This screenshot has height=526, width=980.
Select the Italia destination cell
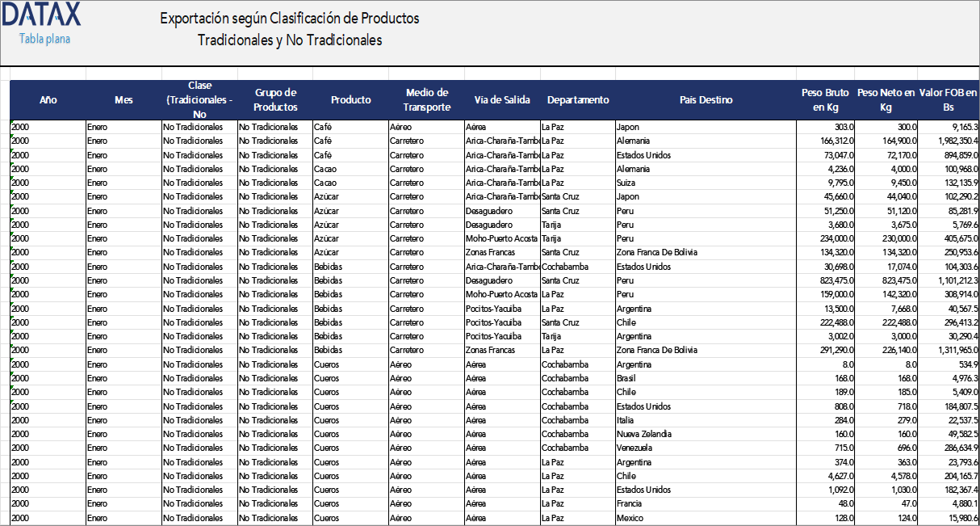[x=626, y=420]
